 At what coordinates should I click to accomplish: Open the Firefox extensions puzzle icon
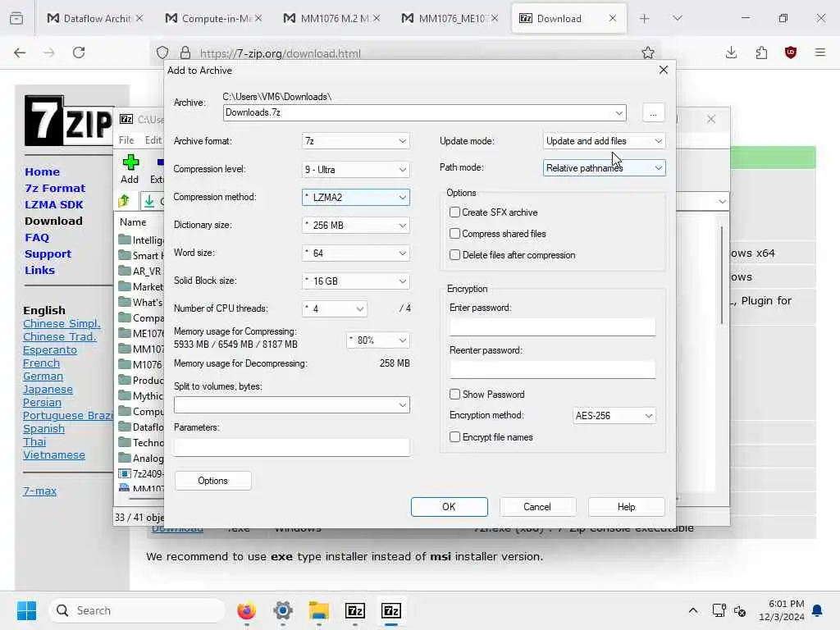tap(761, 52)
